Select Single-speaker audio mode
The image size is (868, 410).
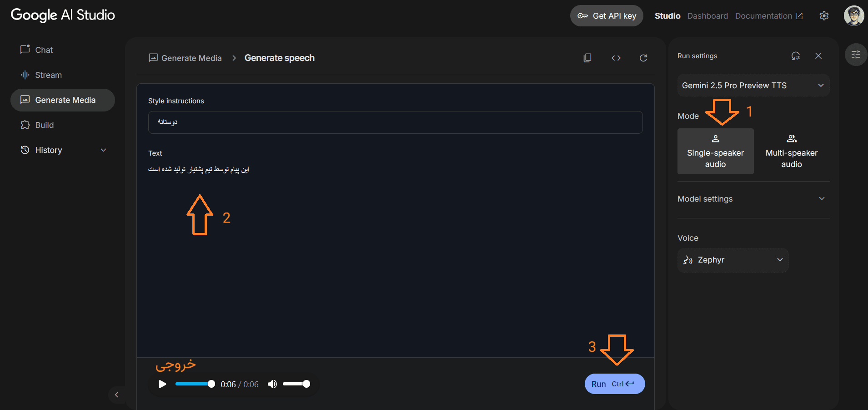click(715, 152)
